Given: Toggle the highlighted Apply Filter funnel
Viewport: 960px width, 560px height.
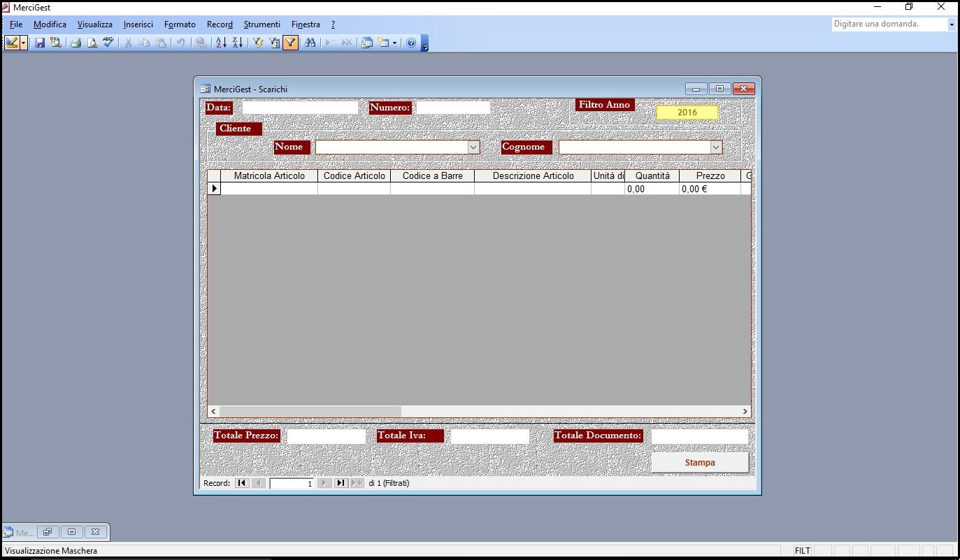Looking at the screenshot, I should coord(289,43).
